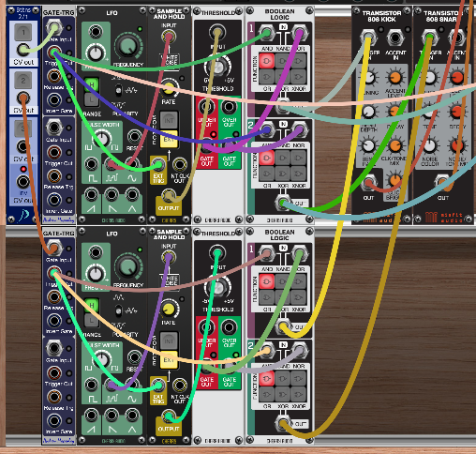Click the Over Out jack on lower Threshold

click(x=229, y=327)
